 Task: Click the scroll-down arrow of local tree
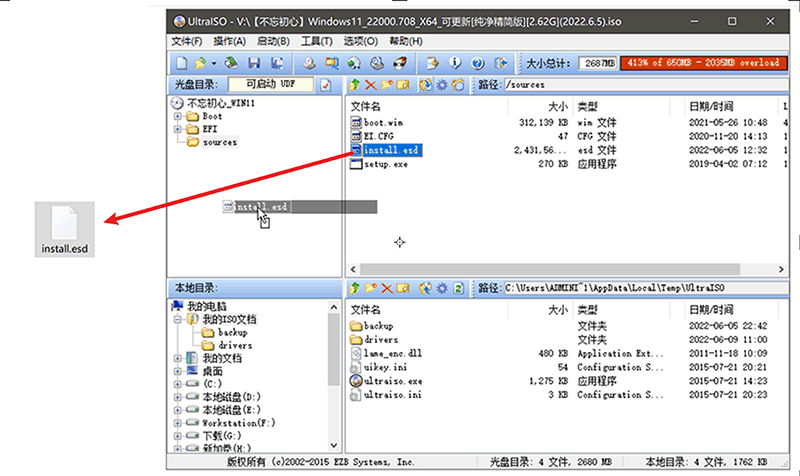[x=334, y=445]
